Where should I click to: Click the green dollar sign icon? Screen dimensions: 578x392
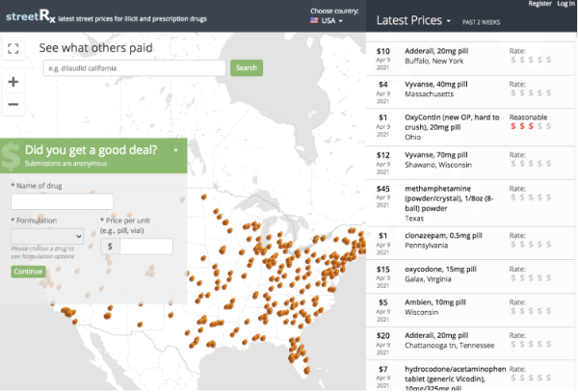[13, 154]
